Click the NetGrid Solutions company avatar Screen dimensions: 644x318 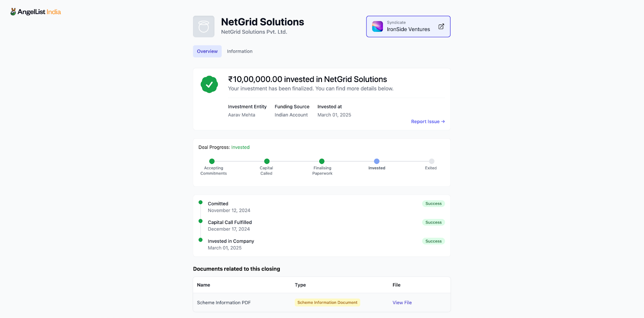tap(204, 27)
